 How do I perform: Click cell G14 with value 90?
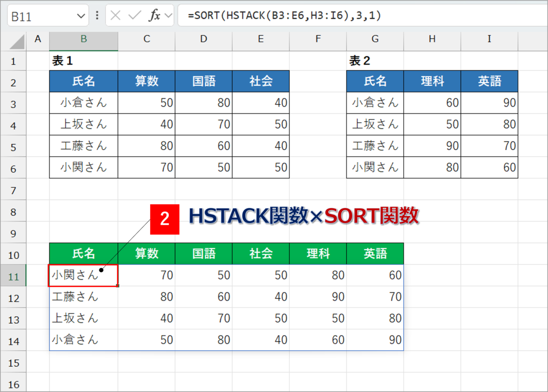click(375, 340)
